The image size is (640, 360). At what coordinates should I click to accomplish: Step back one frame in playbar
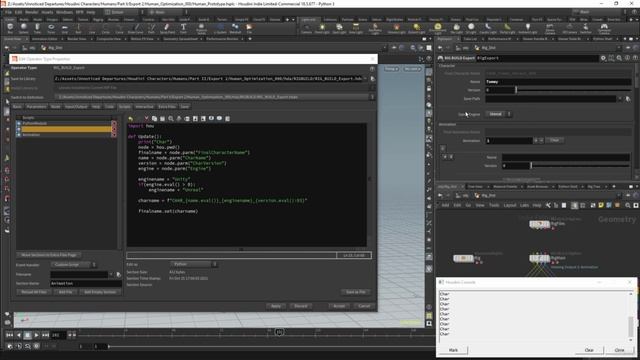pos(19,335)
